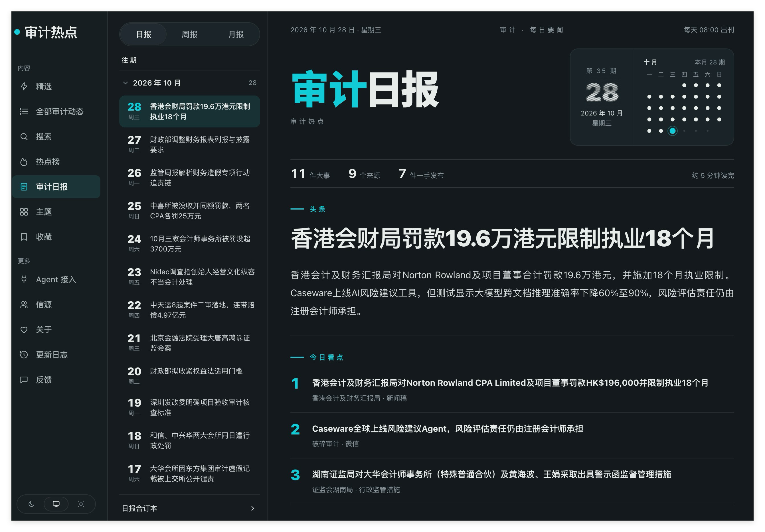Open 更新日志 via the history icon
765x532 pixels.
(24, 355)
